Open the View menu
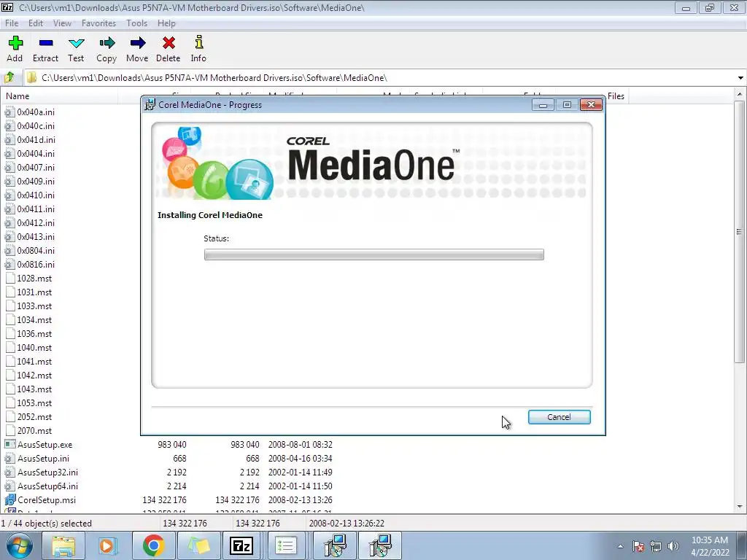The image size is (747, 560). (x=62, y=23)
